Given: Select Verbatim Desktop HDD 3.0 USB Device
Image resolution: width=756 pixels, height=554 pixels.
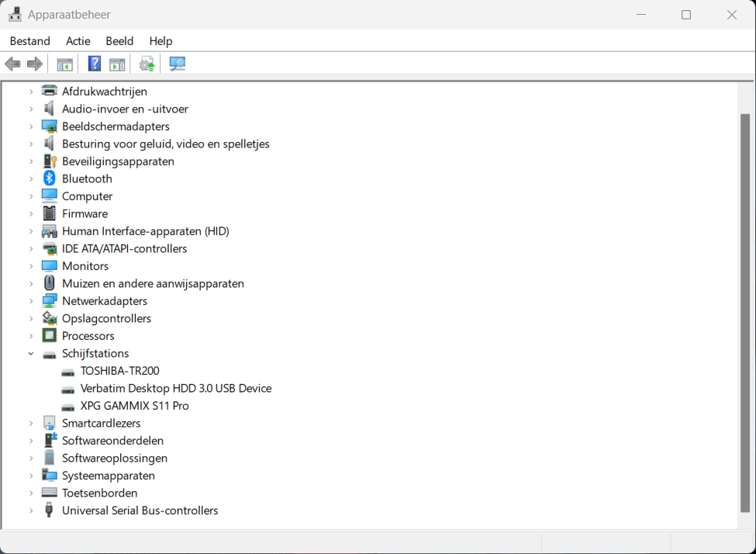Looking at the screenshot, I should (176, 388).
